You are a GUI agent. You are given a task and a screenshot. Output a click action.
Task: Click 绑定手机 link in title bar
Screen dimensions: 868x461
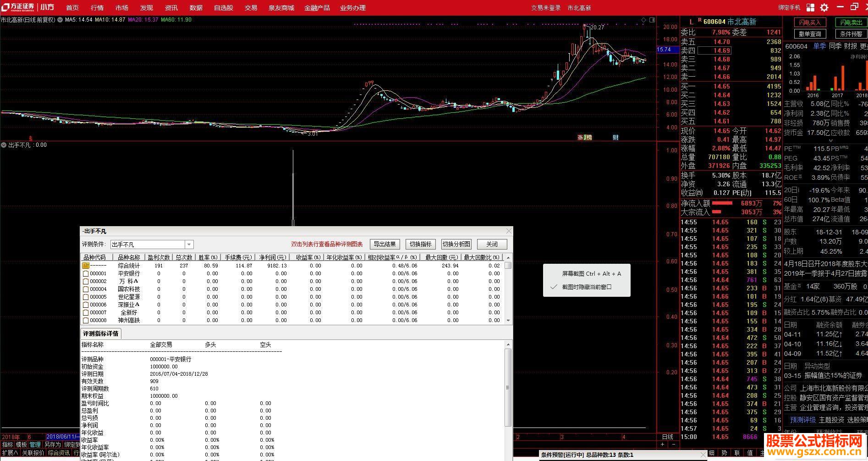point(789,8)
